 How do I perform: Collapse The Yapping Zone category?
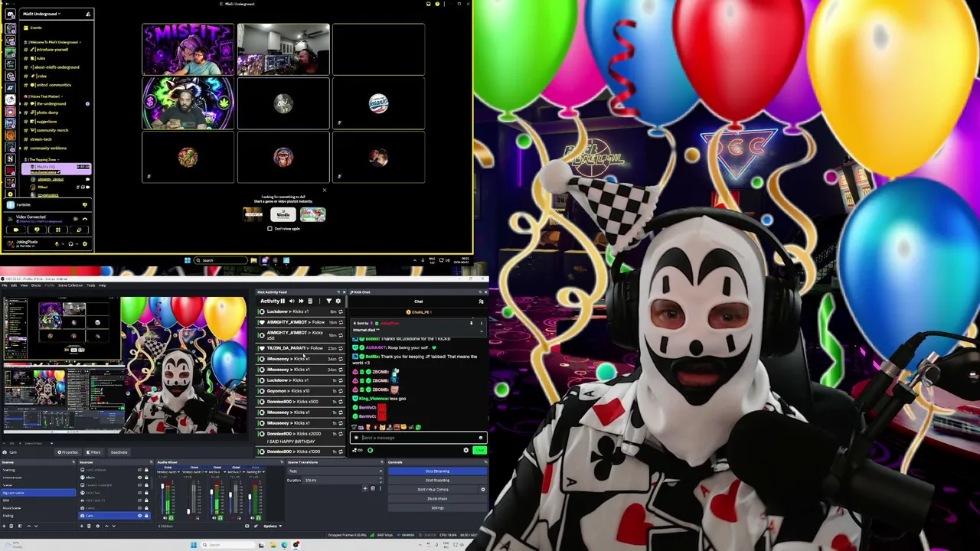(x=42, y=159)
